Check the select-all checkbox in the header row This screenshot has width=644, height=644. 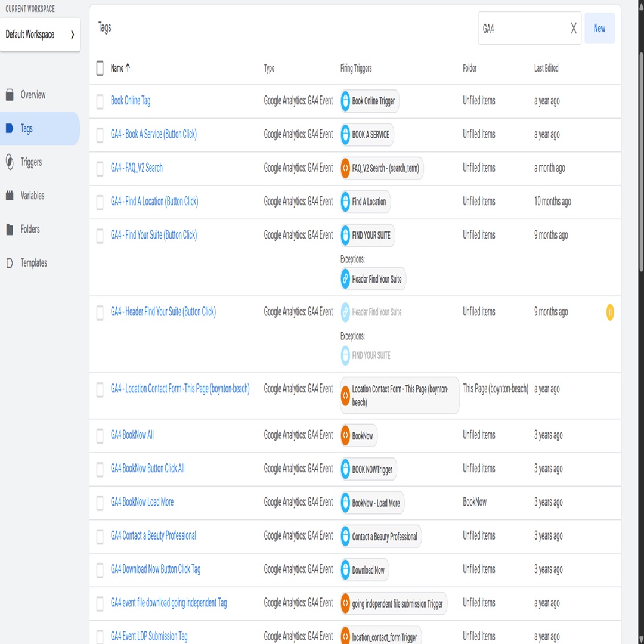[100, 68]
